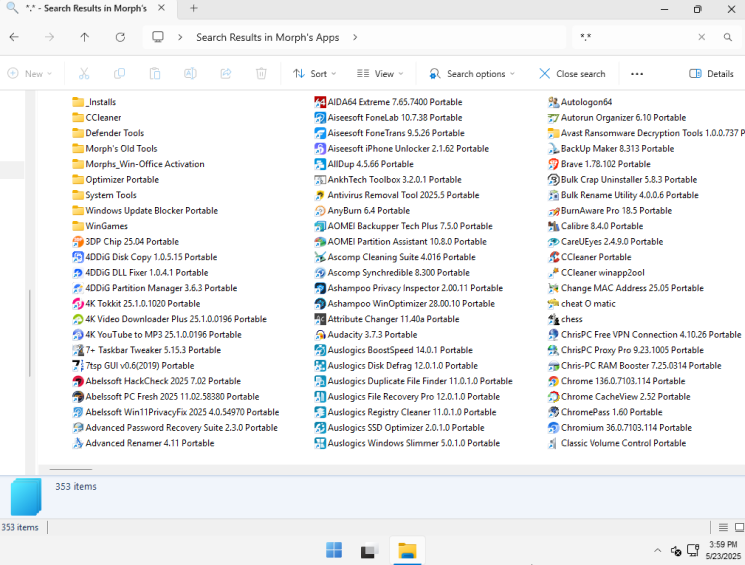745x565 pixels.
Task: Click the Audacity 3.7.3 Portable icon
Action: click(320, 335)
